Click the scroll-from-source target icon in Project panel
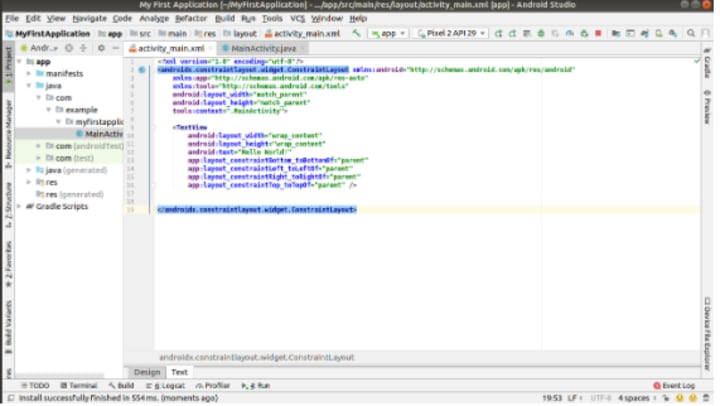 coord(69,48)
